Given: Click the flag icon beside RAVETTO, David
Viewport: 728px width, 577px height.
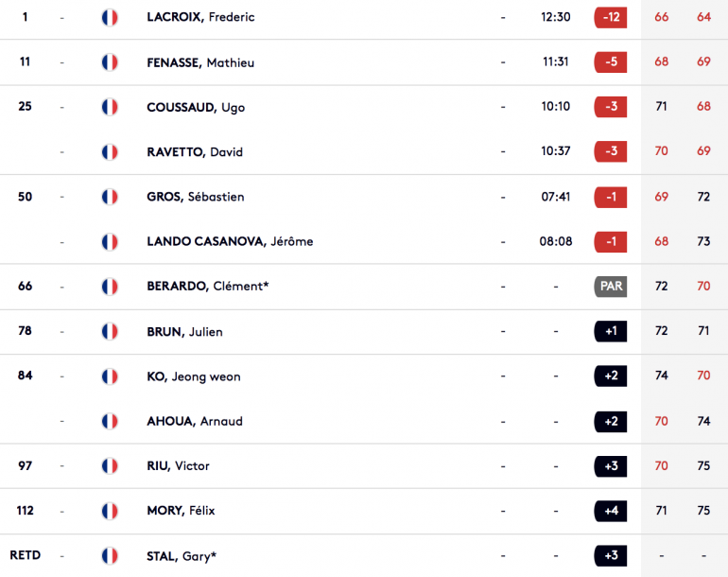Looking at the screenshot, I should click(x=110, y=152).
